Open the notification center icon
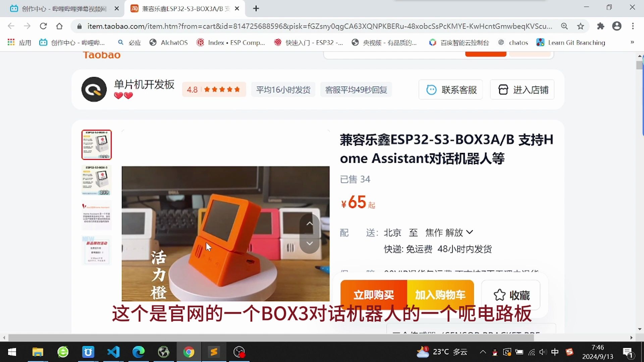The image size is (644, 362). (x=628, y=352)
